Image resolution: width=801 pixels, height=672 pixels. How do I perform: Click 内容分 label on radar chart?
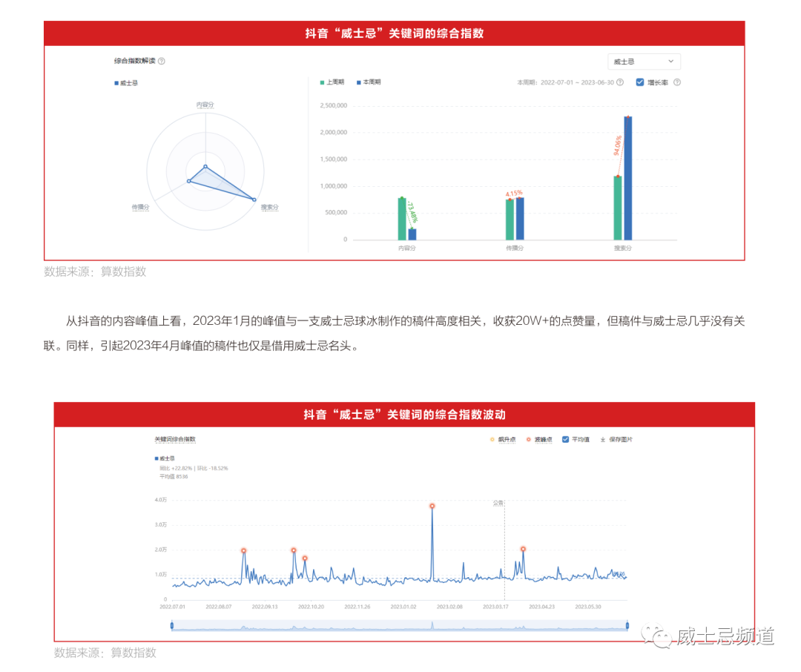pyautogui.click(x=205, y=105)
